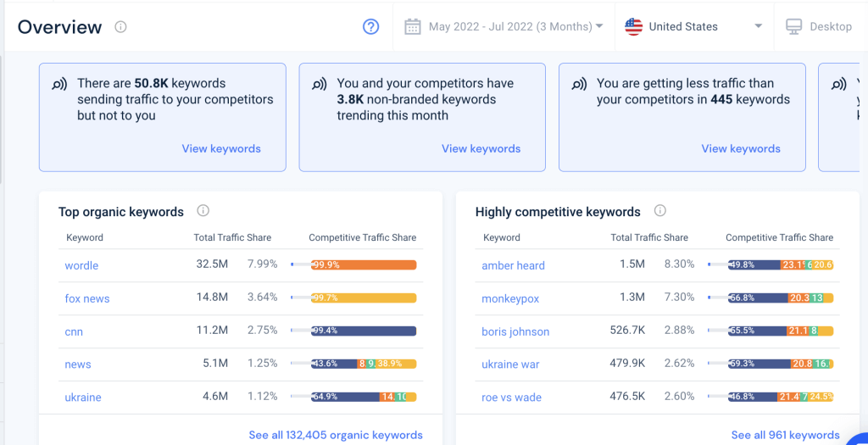Click info icon beside Top organic keywords

click(203, 211)
